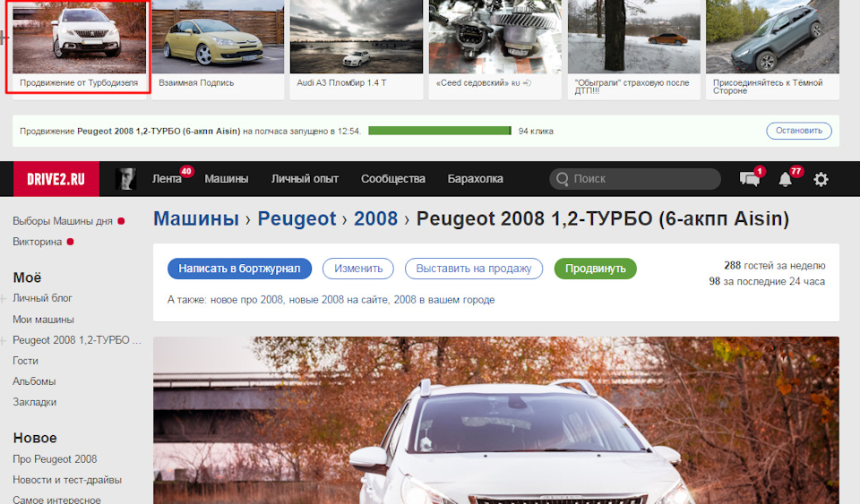Open Викторина in the sidebar

tap(38, 242)
